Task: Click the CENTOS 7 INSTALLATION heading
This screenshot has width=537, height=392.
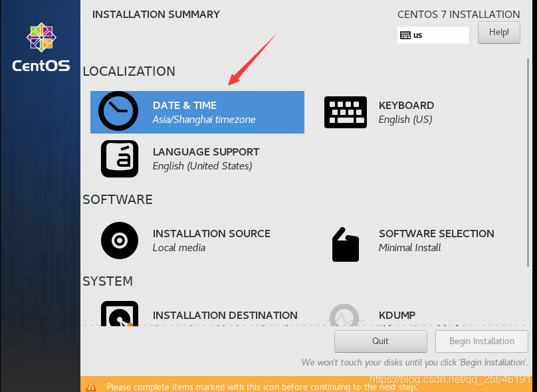Action: (x=459, y=15)
